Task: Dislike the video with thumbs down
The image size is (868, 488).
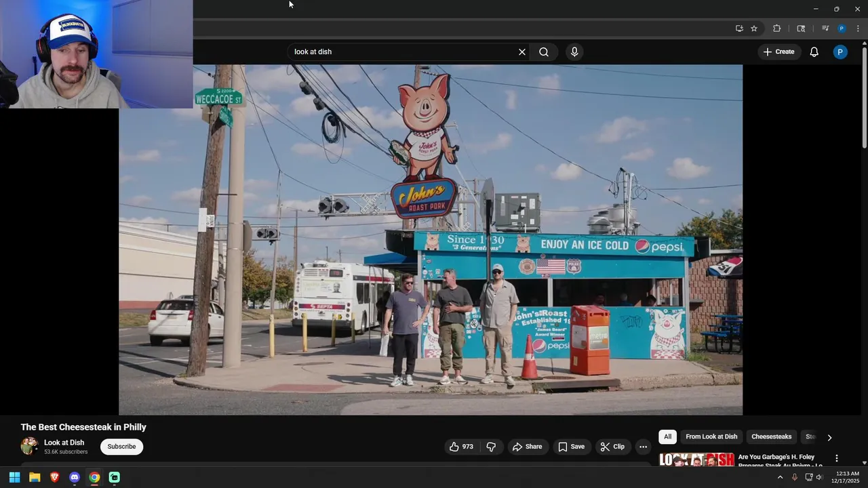Action: point(491,447)
